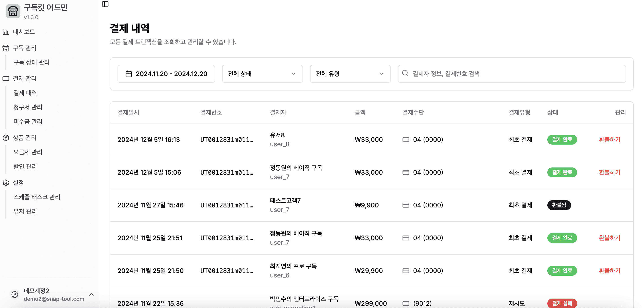The height and width of the screenshot is (308, 644).
Task: Select the 구독 관리 section label
Action: pyautogui.click(x=24, y=48)
